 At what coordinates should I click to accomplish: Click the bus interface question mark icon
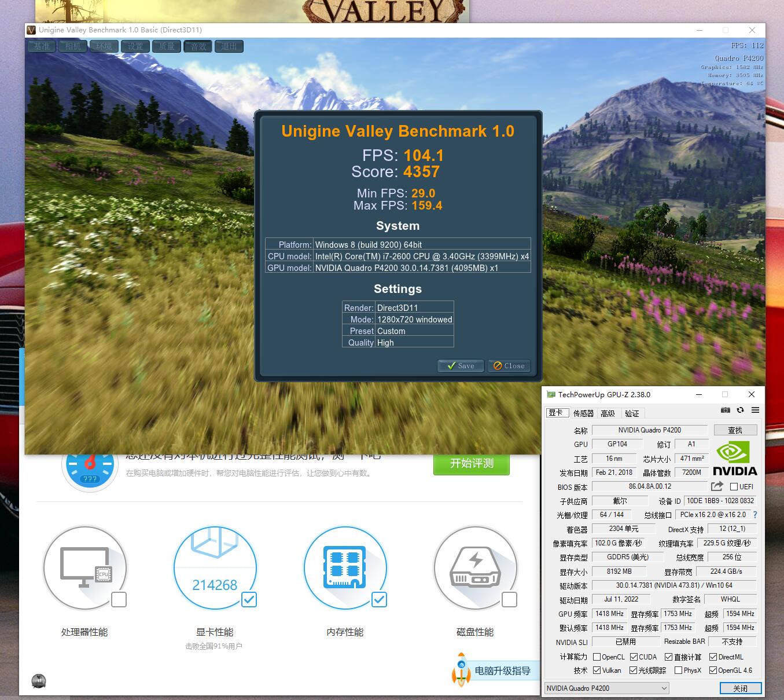[x=755, y=515]
